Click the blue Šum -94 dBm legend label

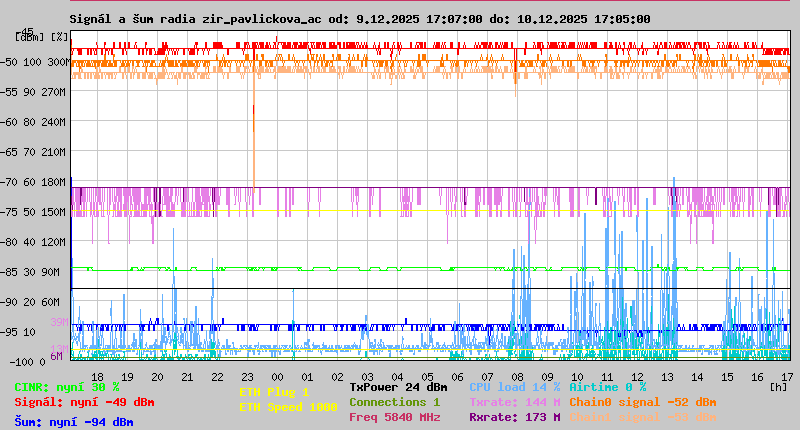coord(73,422)
